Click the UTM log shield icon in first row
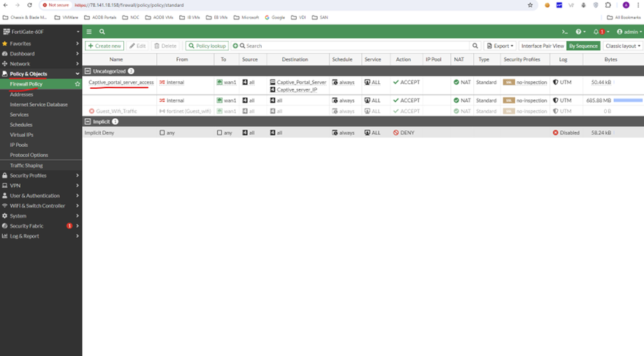The height and width of the screenshot is (356, 644). pos(555,82)
